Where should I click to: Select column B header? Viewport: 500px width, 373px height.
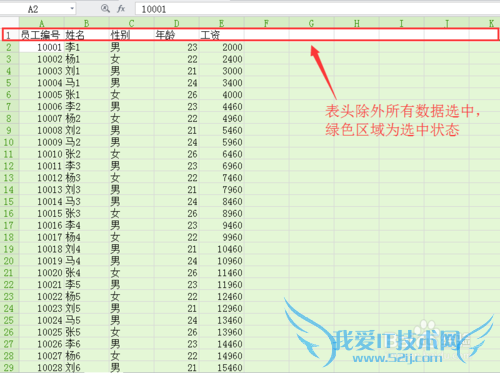(x=86, y=23)
